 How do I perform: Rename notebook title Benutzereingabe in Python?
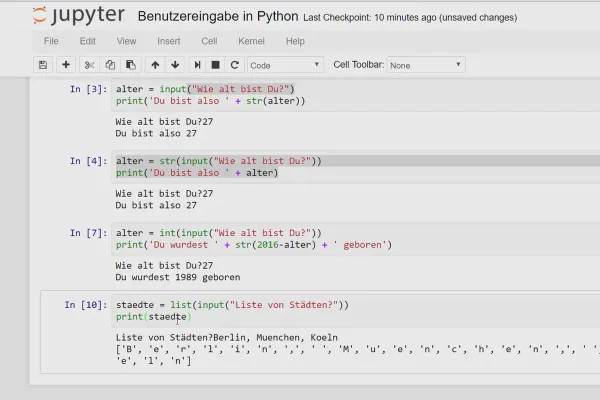218,16
